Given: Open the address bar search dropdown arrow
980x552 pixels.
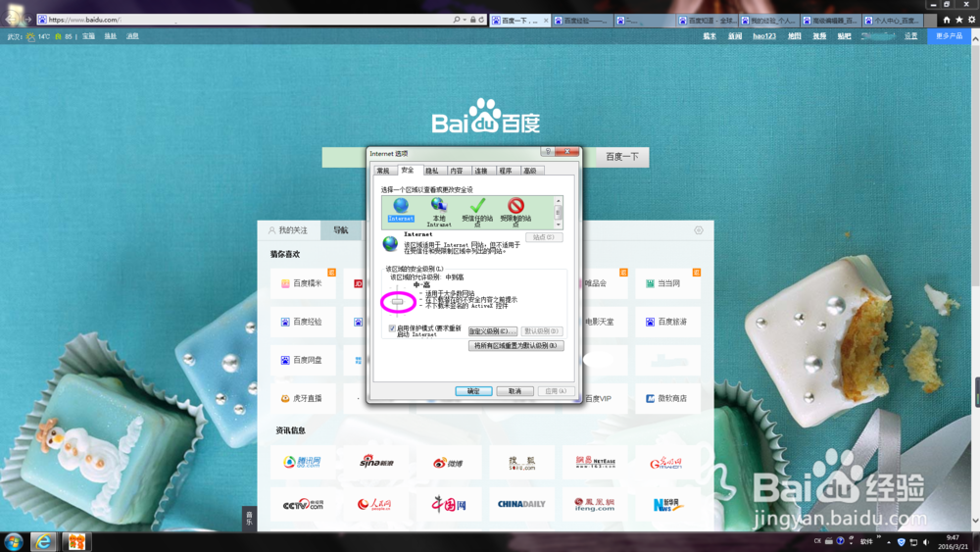Looking at the screenshot, I should click(465, 20).
